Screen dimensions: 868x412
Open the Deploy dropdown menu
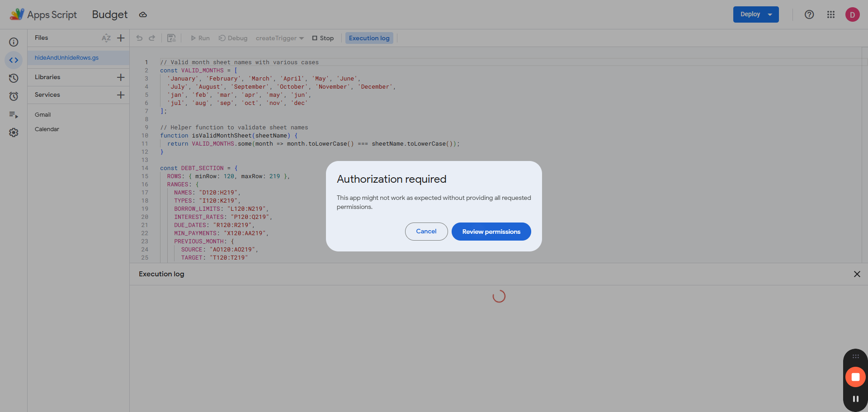click(x=756, y=14)
